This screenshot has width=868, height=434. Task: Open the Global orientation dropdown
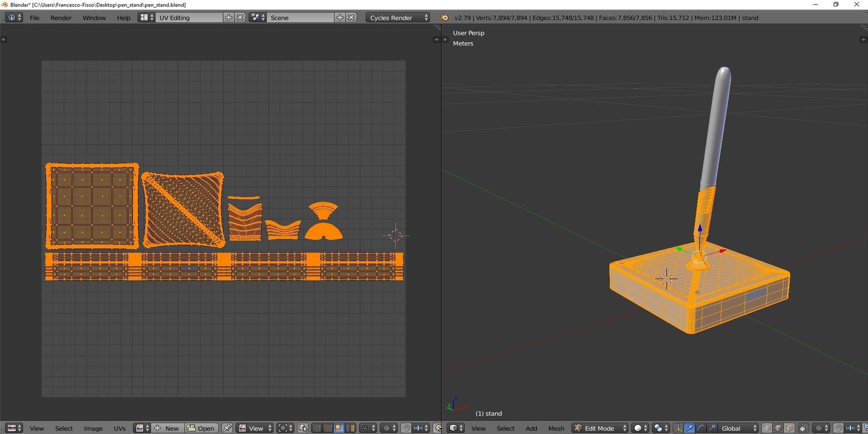(738, 428)
